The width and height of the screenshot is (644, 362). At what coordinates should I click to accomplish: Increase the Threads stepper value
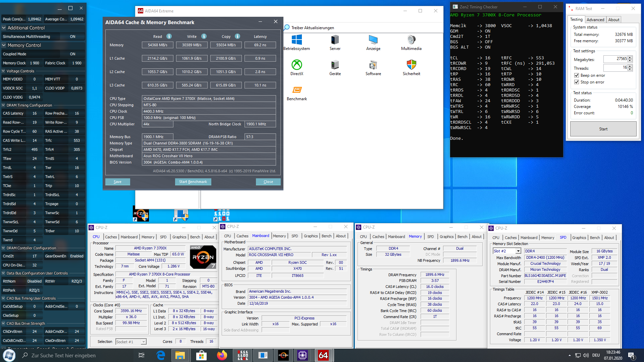(x=630, y=66)
